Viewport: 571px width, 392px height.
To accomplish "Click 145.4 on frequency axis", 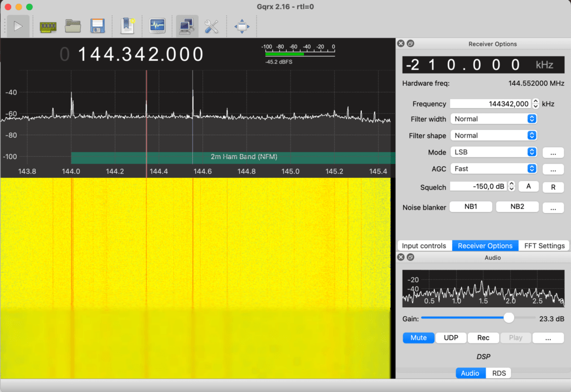I will [x=378, y=171].
